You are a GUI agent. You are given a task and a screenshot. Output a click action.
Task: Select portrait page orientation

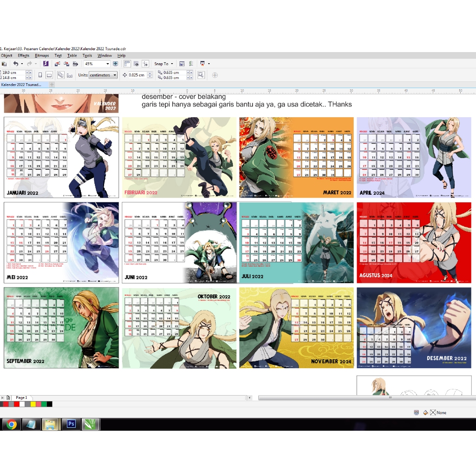click(40, 75)
